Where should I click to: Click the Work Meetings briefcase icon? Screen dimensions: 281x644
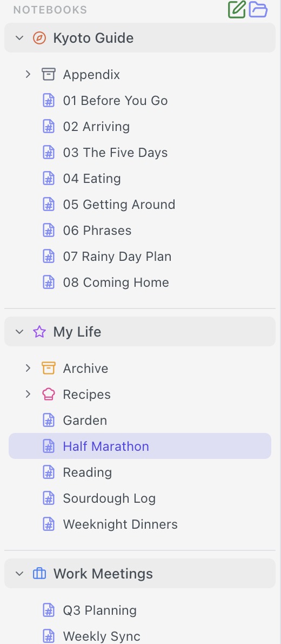(x=39, y=574)
